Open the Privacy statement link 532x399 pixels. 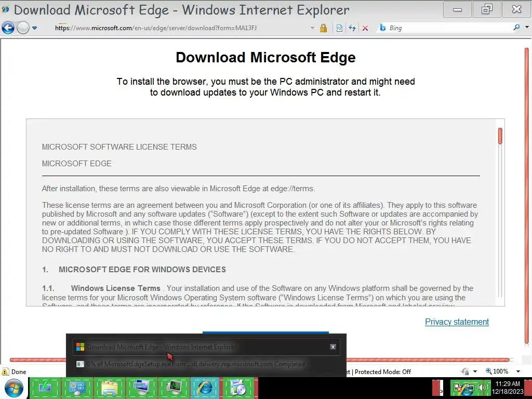tap(457, 322)
